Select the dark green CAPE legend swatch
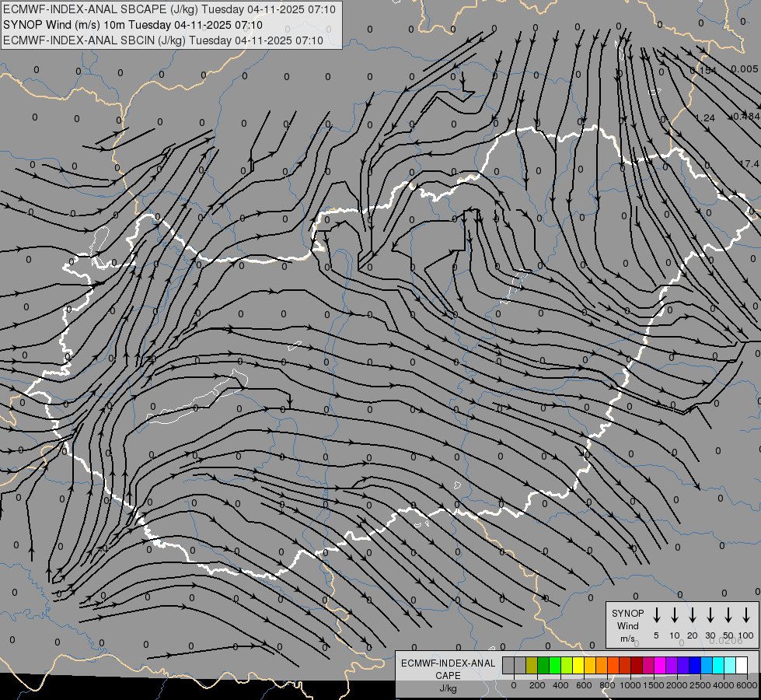Image resolution: width=761 pixels, height=700 pixels. pyautogui.click(x=543, y=666)
